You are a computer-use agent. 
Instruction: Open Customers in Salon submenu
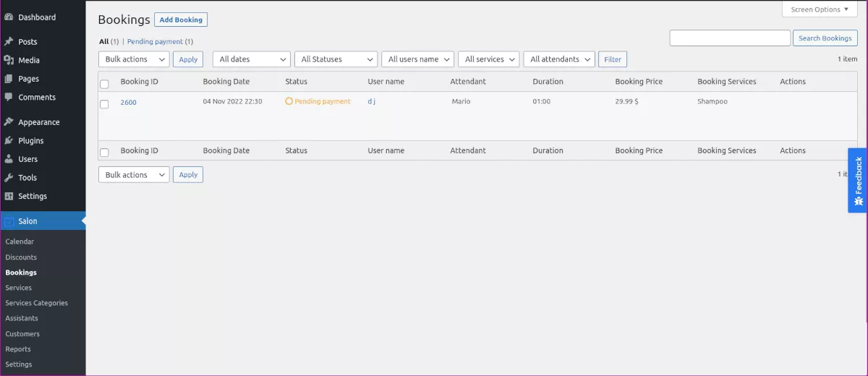(x=22, y=334)
